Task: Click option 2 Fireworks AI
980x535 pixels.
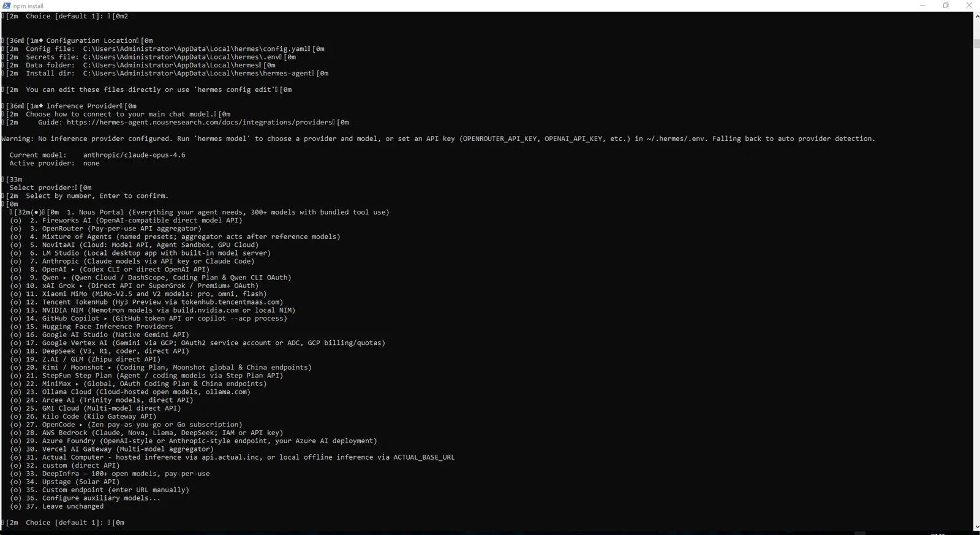Action: (x=126, y=221)
